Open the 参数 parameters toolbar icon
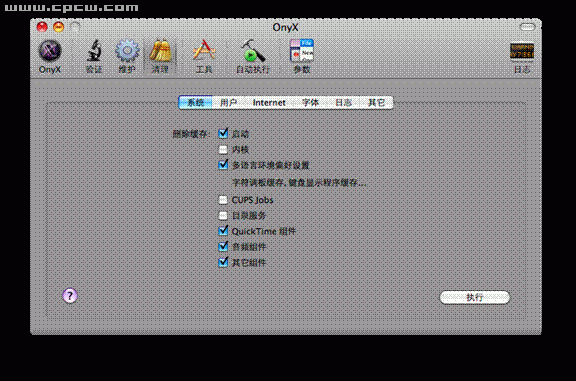The width and height of the screenshot is (576, 381). click(302, 57)
